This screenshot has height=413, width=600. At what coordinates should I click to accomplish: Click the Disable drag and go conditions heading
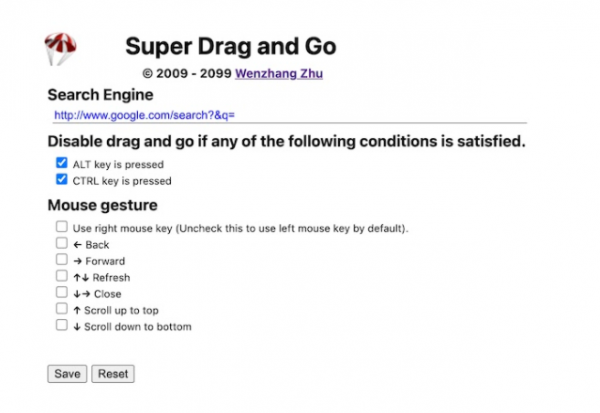point(286,141)
